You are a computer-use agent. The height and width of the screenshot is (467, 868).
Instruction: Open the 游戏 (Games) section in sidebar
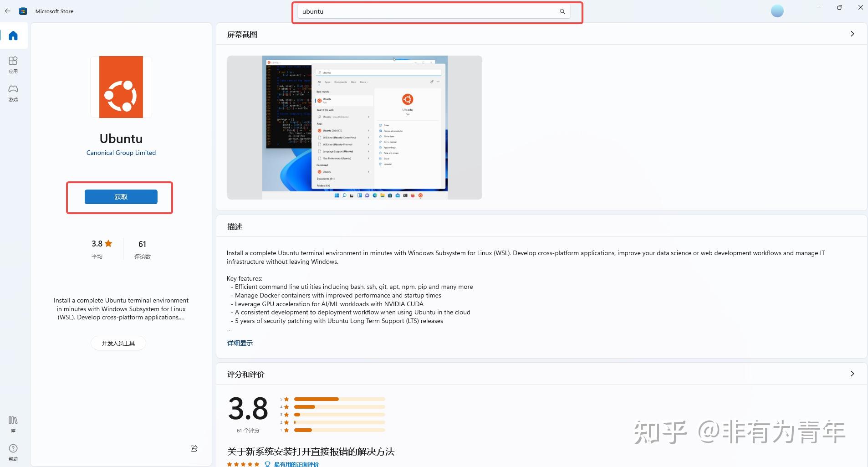pos(13,93)
